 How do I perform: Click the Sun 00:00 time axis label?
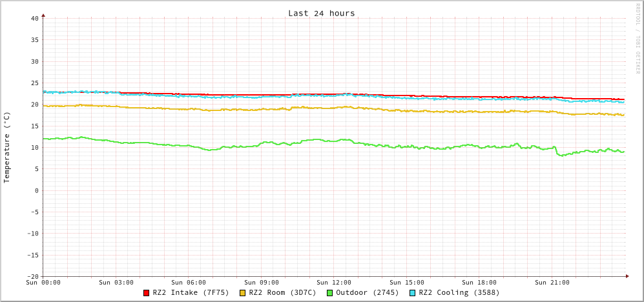tap(43, 283)
